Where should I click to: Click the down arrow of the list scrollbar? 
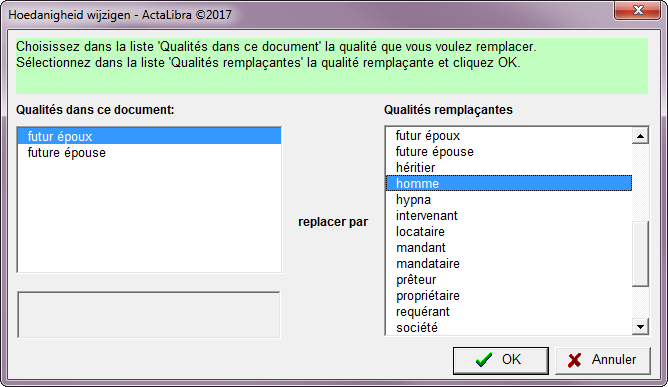(640, 327)
